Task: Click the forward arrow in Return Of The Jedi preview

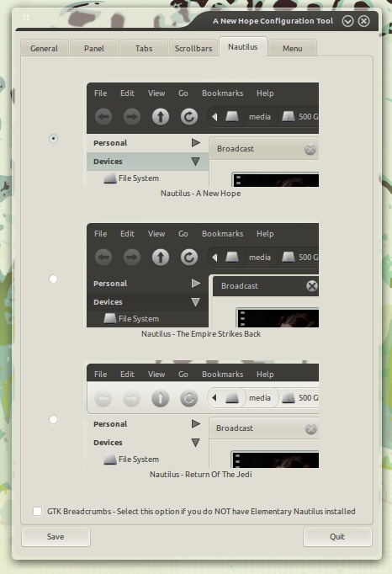Action: tap(132, 398)
